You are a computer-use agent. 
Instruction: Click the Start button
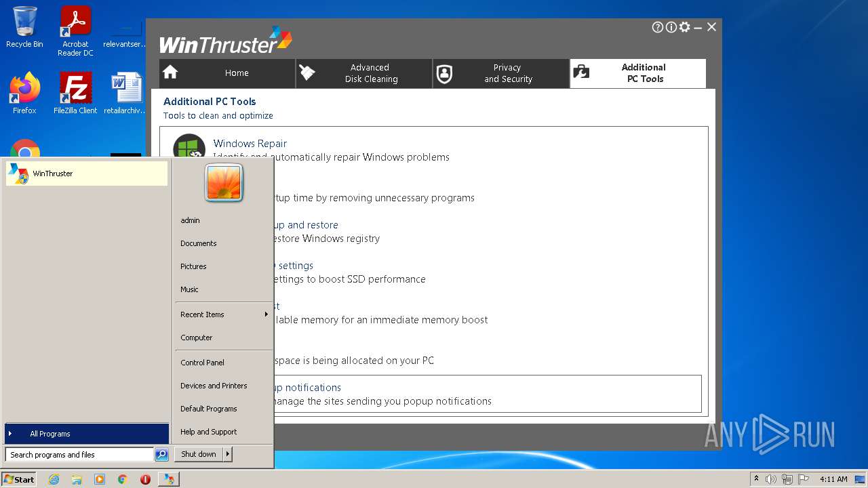19,479
